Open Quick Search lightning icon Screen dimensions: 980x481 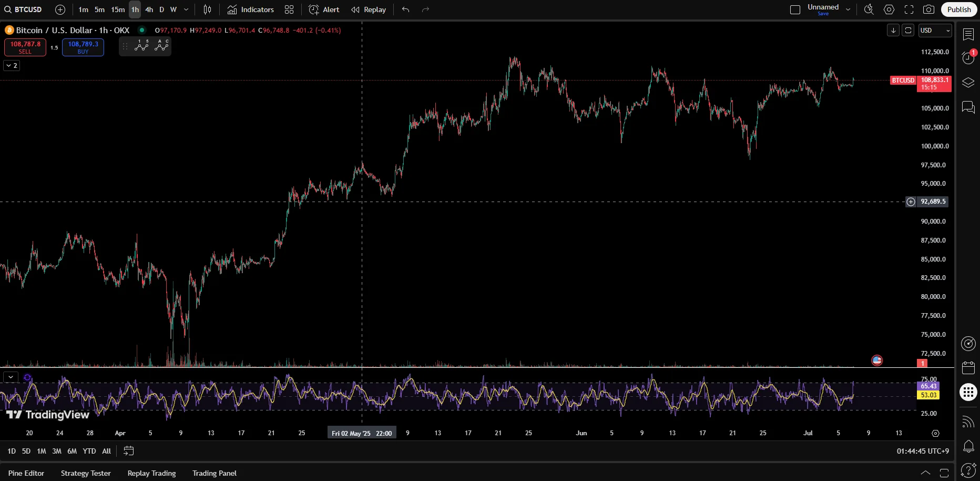869,9
